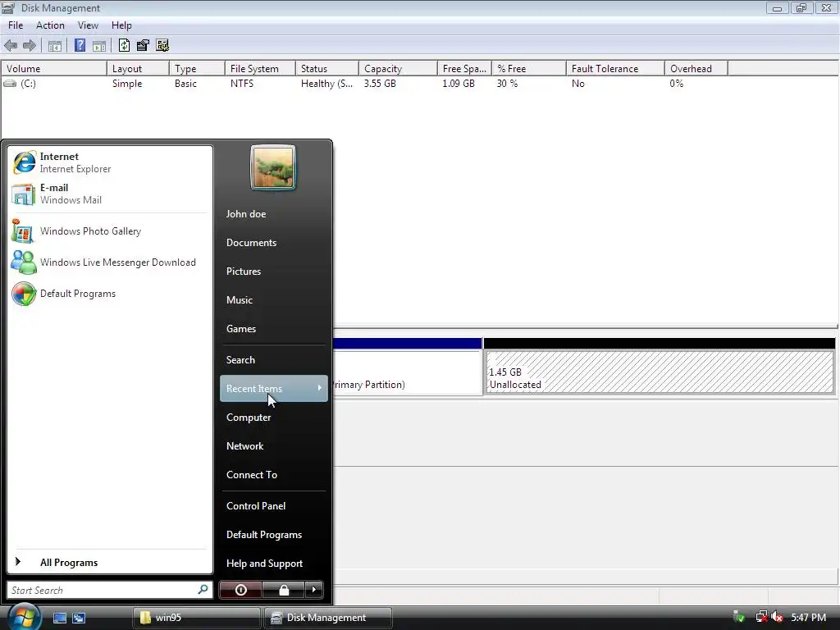Click the volume muted tray icon
Viewport: 840px width, 630px height.
[777, 618]
